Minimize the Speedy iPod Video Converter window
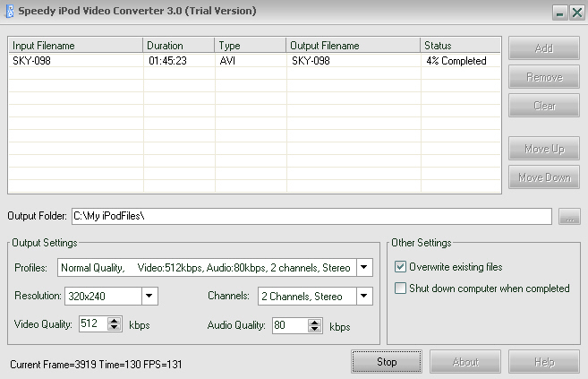Image resolution: width=588 pixels, height=379 pixels. point(559,13)
